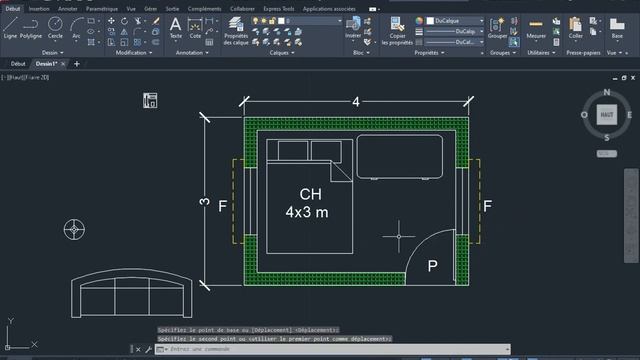Open the Sortie ribbon tab

(172, 9)
